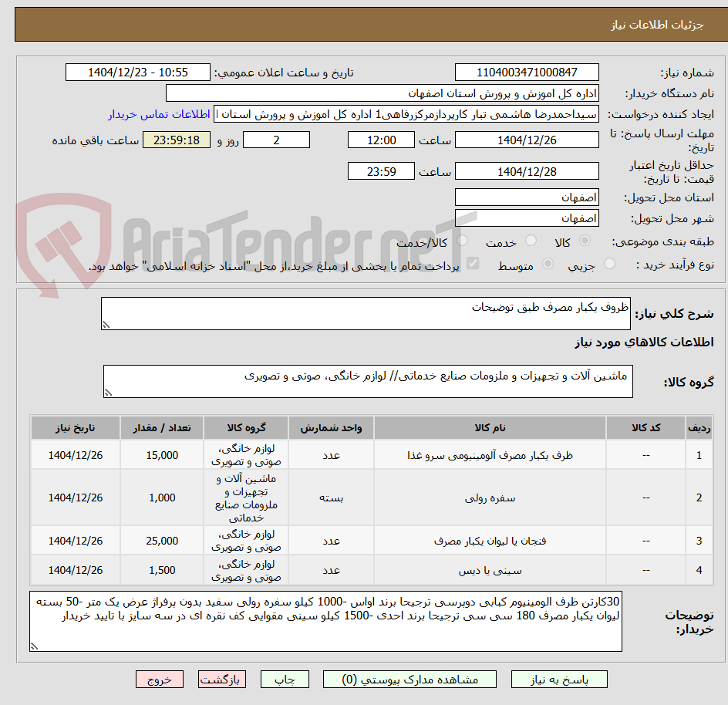Click unit بسته in row 2
The width and height of the screenshot is (728, 705).
pos(331,498)
